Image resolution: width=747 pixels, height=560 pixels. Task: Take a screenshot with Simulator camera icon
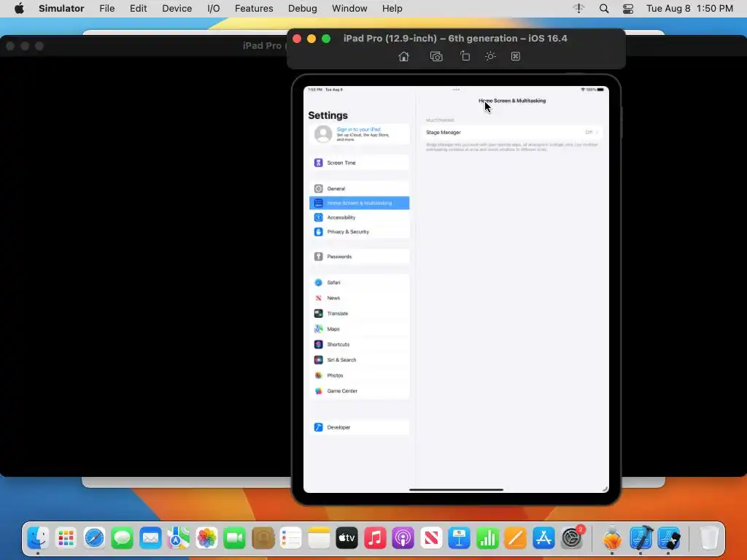click(x=436, y=57)
